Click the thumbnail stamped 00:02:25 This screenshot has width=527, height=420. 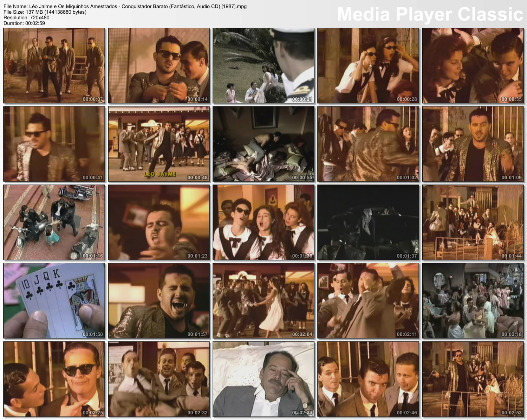click(x=54, y=379)
